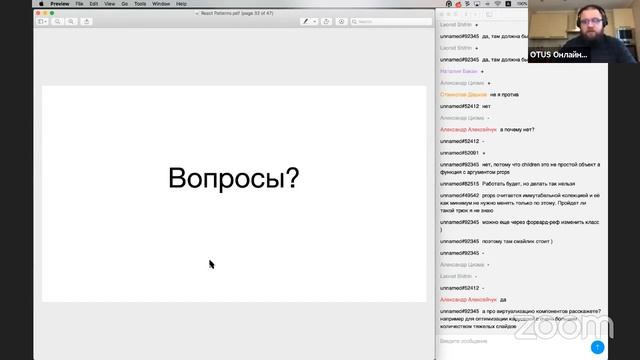Click the OTUS Онлайн speaker video thumbnail
640x360 pixels.
tap(584, 31)
